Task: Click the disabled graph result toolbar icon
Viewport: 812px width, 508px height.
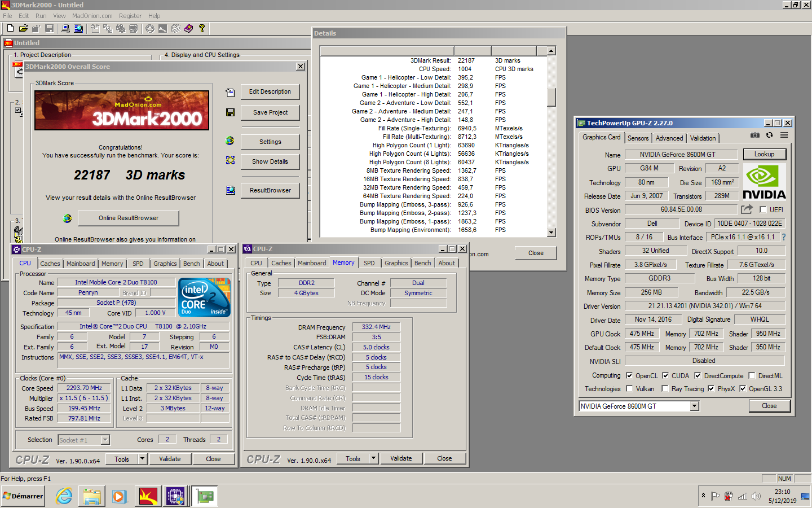Action: pyautogui.click(x=163, y=28)
